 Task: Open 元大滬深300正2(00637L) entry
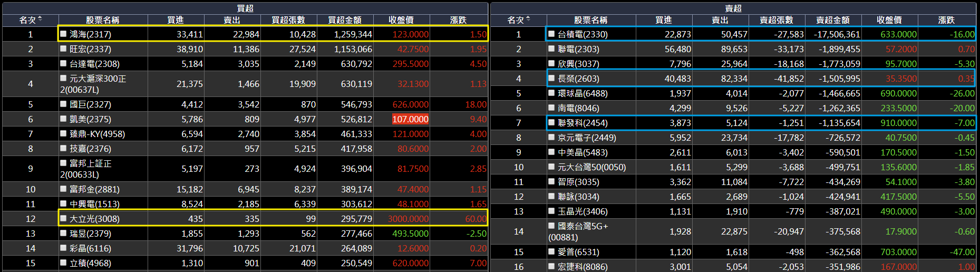coord(93,84)
